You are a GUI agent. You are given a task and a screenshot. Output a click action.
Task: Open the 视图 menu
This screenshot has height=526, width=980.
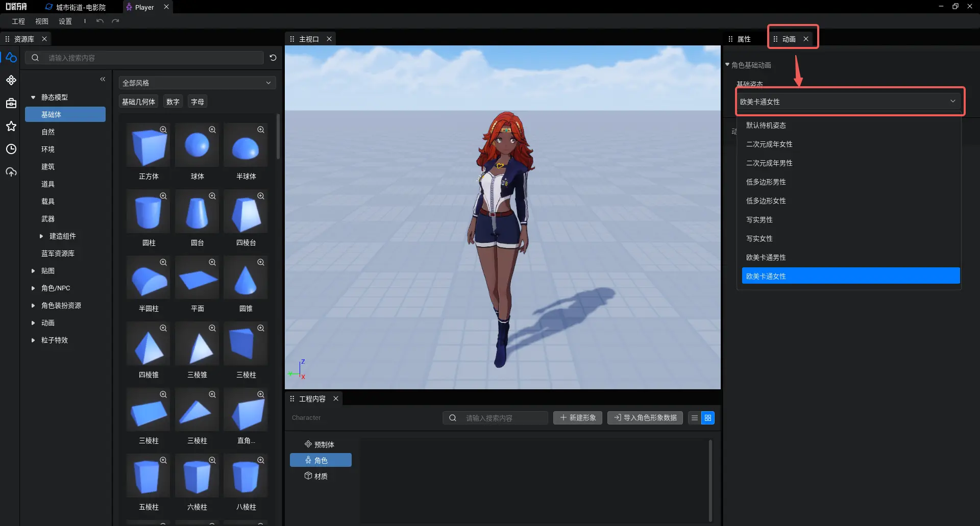42,21
